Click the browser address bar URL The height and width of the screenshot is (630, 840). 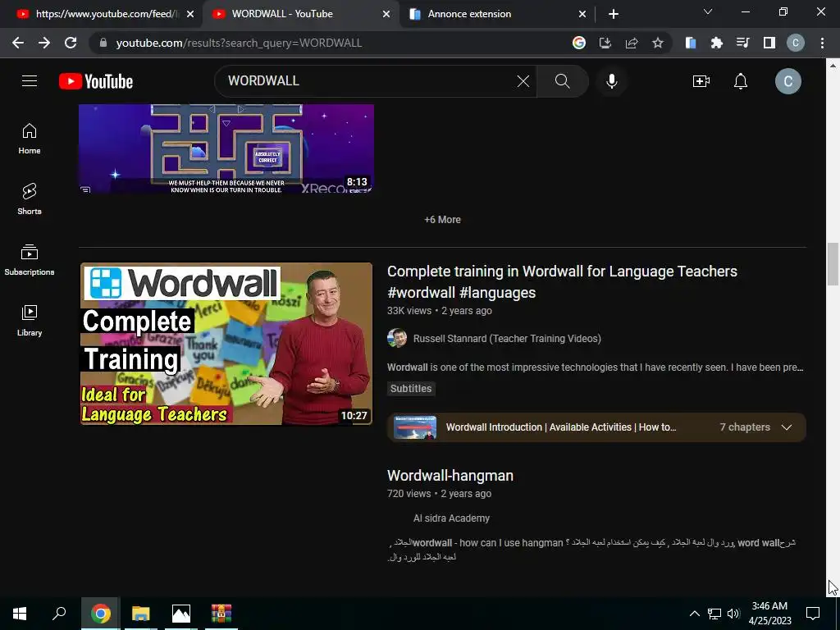click(239, 43)
